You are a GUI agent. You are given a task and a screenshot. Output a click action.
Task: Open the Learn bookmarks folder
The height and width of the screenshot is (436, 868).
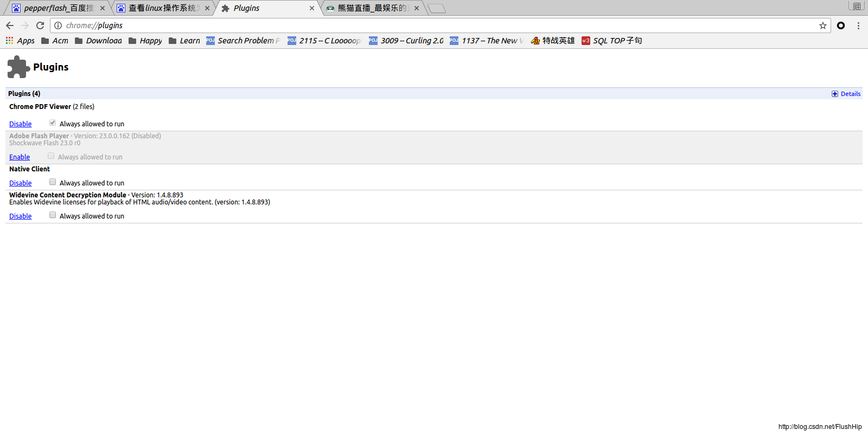pos(184,41)
